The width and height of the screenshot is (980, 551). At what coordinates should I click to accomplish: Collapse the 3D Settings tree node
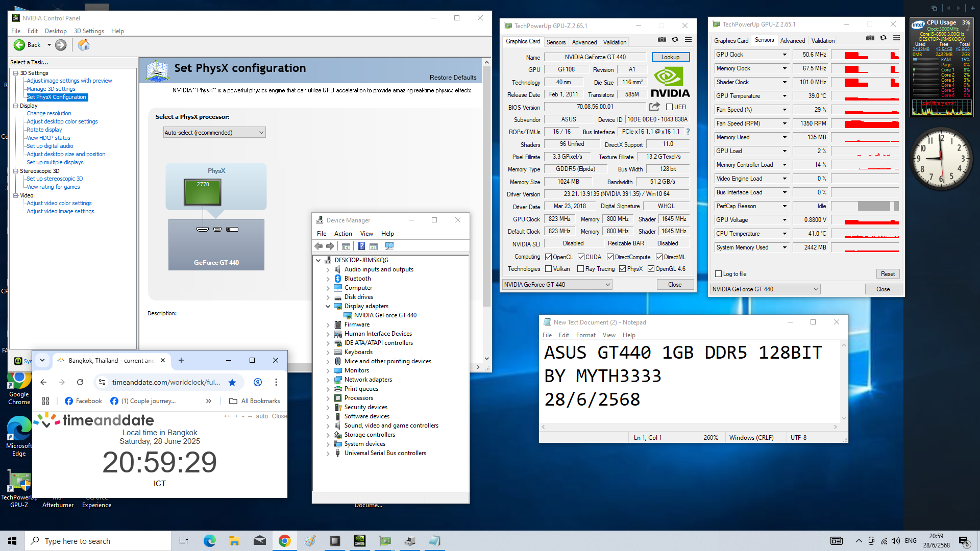click(16, 73)
